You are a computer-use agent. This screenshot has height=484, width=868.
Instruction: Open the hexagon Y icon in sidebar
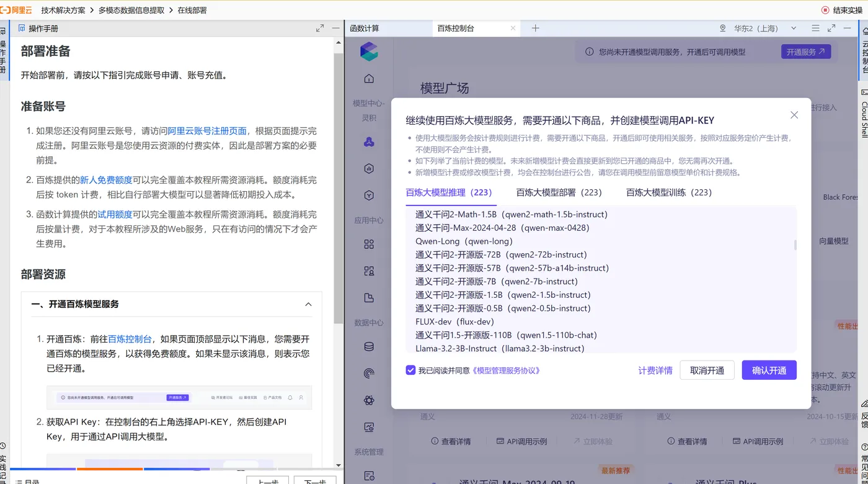click(369, 195)
